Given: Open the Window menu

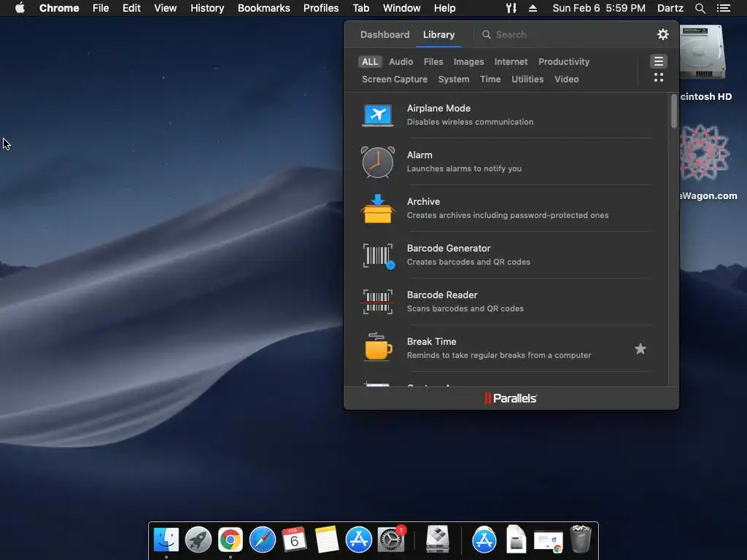Looking at the screenshot, I should coord(402,8).
